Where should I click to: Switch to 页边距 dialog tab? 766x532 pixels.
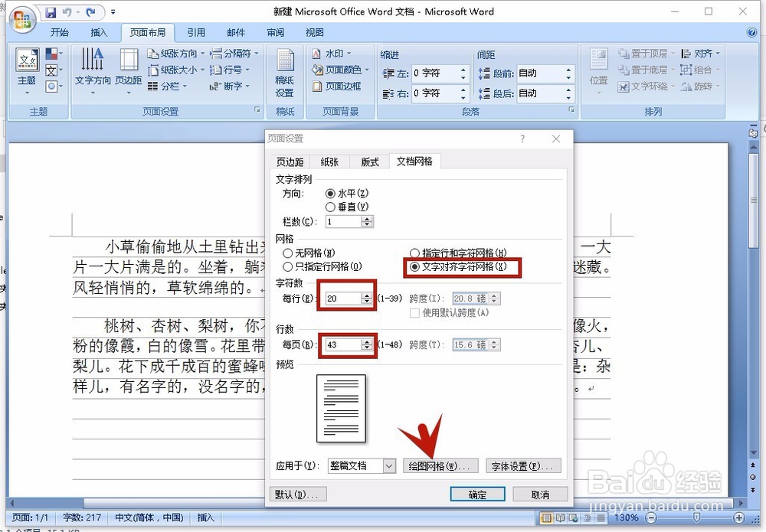click(290, 162)
